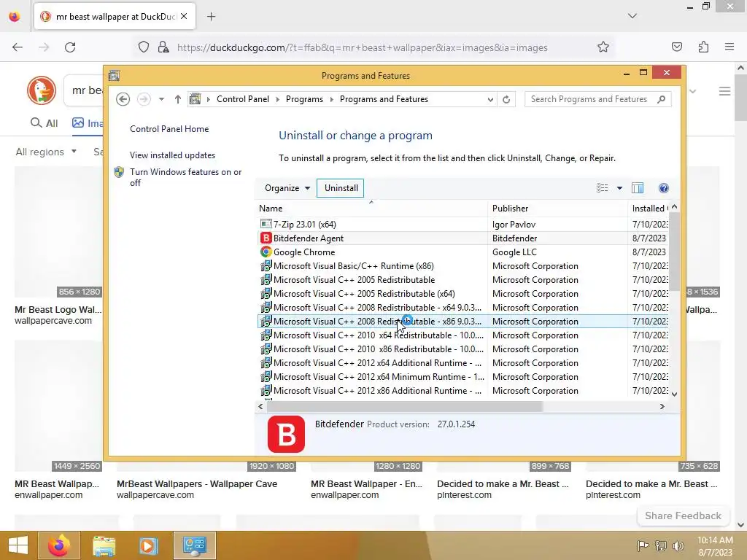Select Microsoft Visual C++ 2012 x64 Minimum Runtime
Image resolution: width=747 pixels, height=560 pixels.
point(462,376)
